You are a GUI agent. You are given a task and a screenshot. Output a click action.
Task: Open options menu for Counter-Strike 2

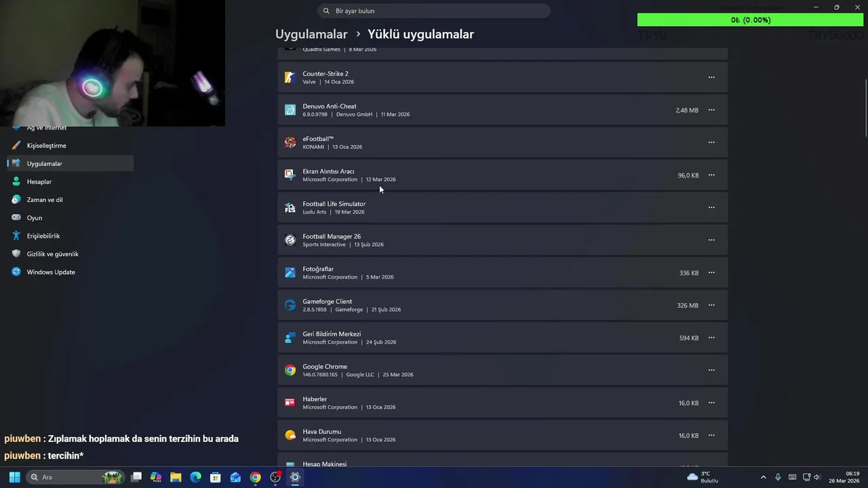pos(711,77)
